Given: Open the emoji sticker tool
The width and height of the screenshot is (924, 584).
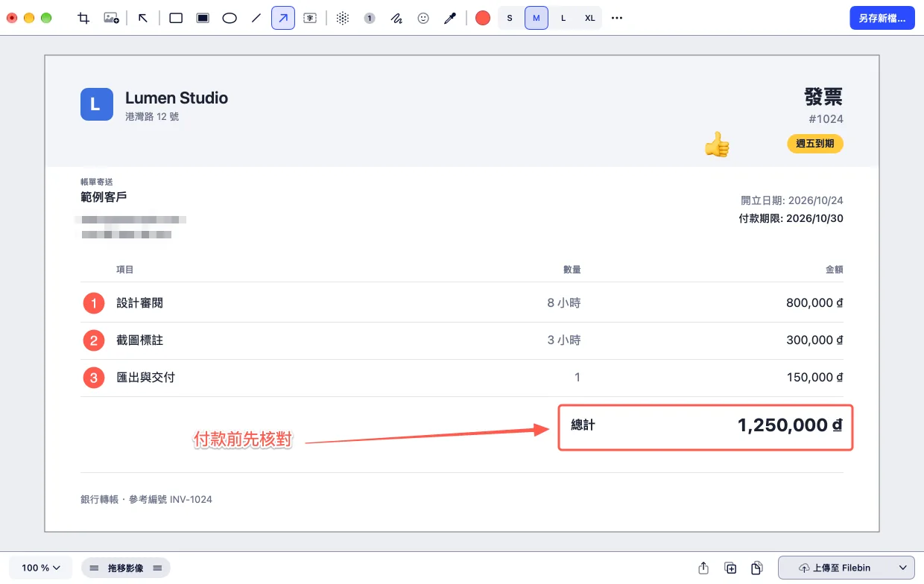Looking at the screenshot, I should pos(423,18).
